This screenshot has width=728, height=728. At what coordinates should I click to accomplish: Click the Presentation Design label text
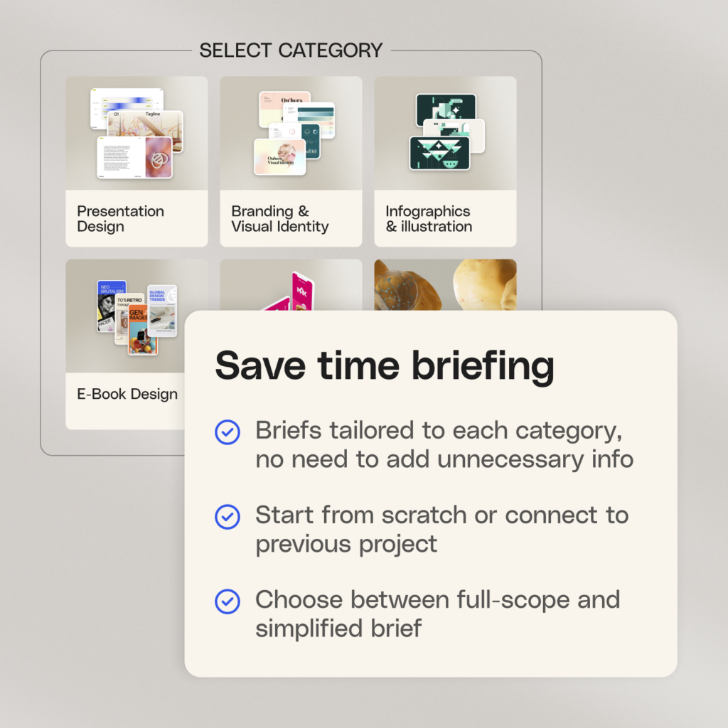point(120,219)
